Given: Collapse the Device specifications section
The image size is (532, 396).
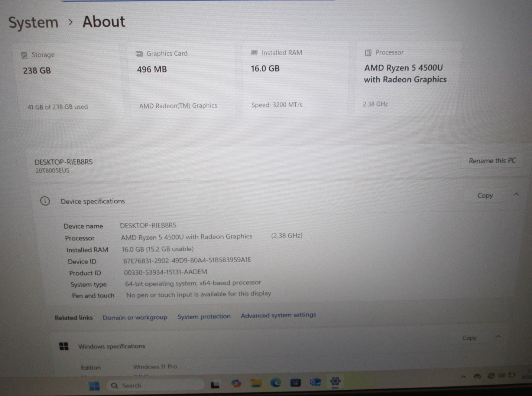Looking at the screenshot, I should coord(516,194).
